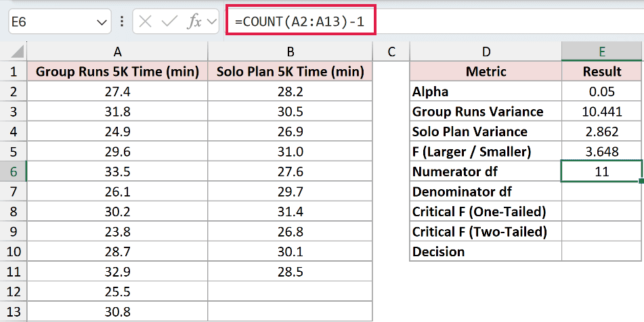Select cell with value 28.7
644x322 pixels.
tap(117, 251)
